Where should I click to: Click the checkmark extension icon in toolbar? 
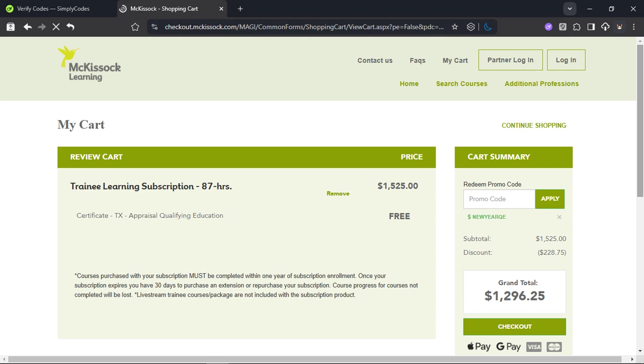(x=562, y=27)
